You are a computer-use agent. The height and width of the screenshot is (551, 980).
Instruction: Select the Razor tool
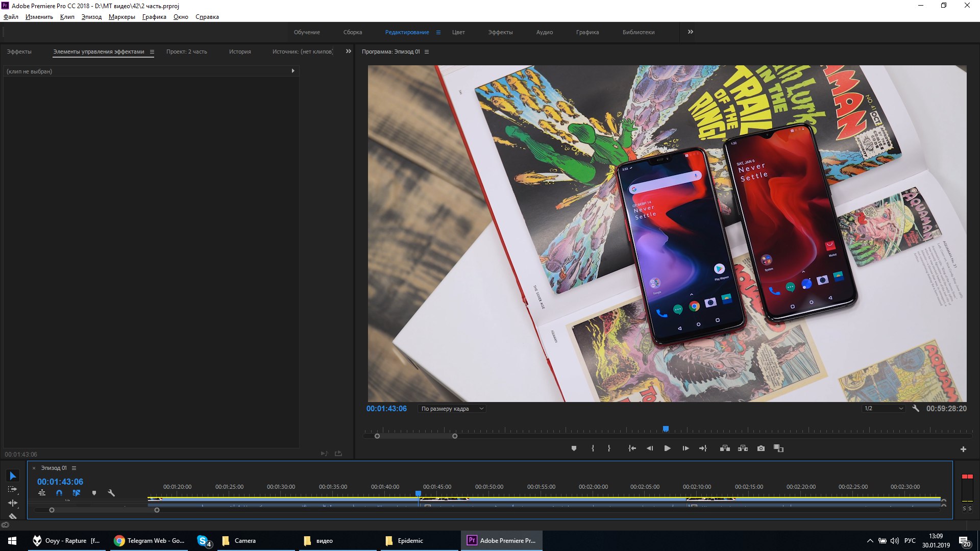coord(13,516)
